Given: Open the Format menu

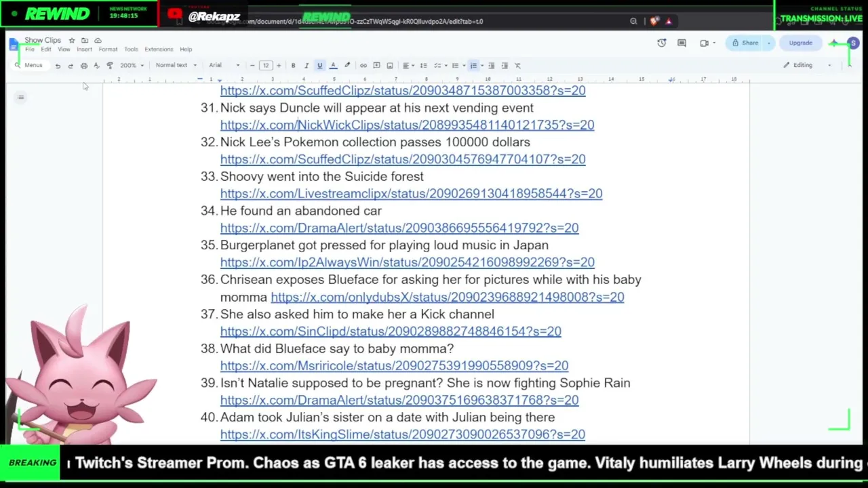Looking at the screenshot, I should click(108, 49).
